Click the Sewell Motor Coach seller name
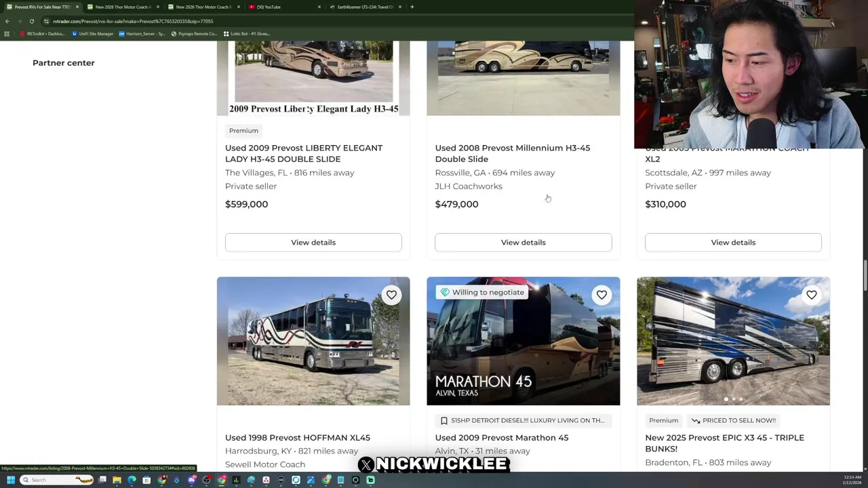Viewport: 868px width, 488px height. (x=265, y=464)
